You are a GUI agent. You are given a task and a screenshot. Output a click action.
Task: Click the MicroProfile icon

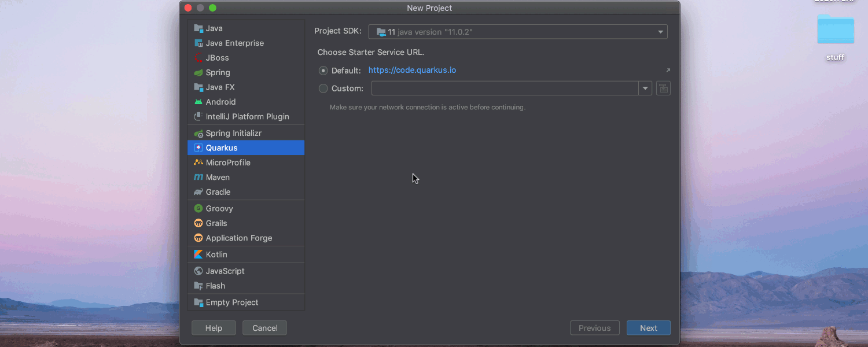pyautogui.click(x=198, y=163)
